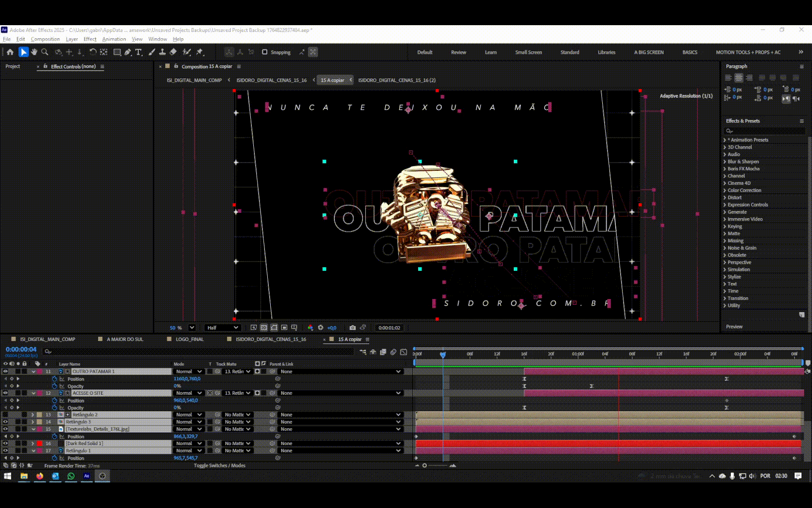The image size is (812, 508).
Task: Open the Animation menu
Action: point(114,39)
